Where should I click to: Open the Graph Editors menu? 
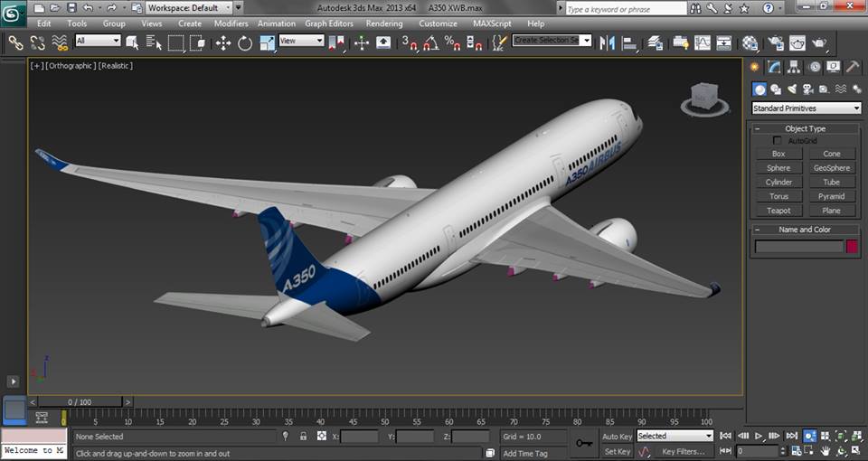pyautogui.click(x=329, y=24)
